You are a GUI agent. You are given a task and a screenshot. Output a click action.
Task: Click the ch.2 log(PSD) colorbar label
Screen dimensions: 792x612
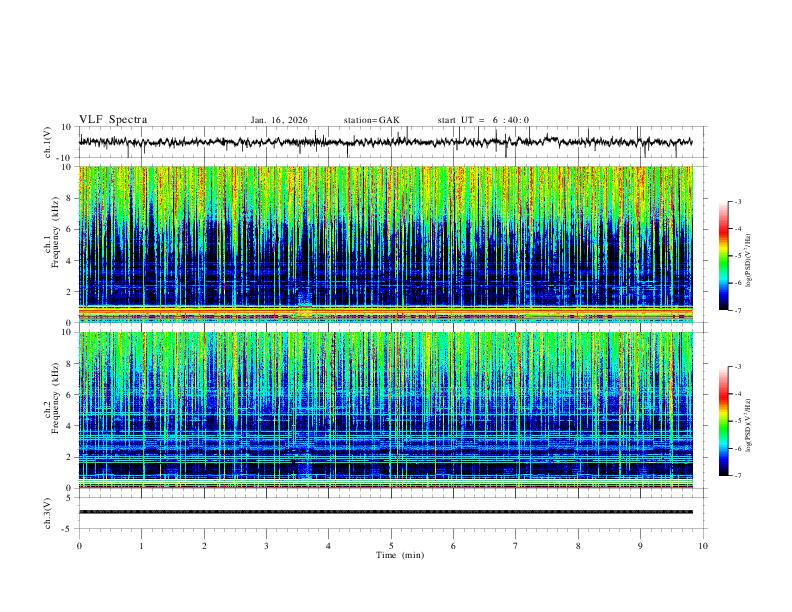click(x=749, y=425)
